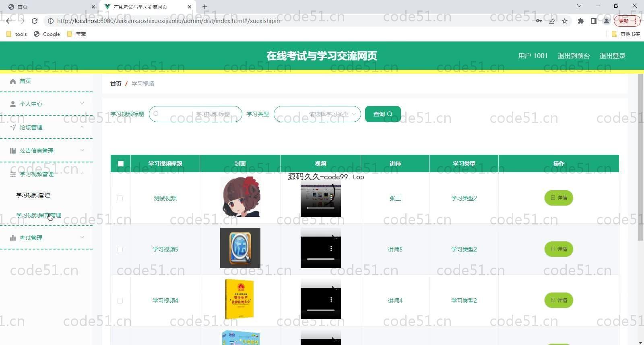Click the browser forward arrow
Image resolution: width=644 pixels, height=345 pixels.
pyautogui.click(x=22, y=21)
